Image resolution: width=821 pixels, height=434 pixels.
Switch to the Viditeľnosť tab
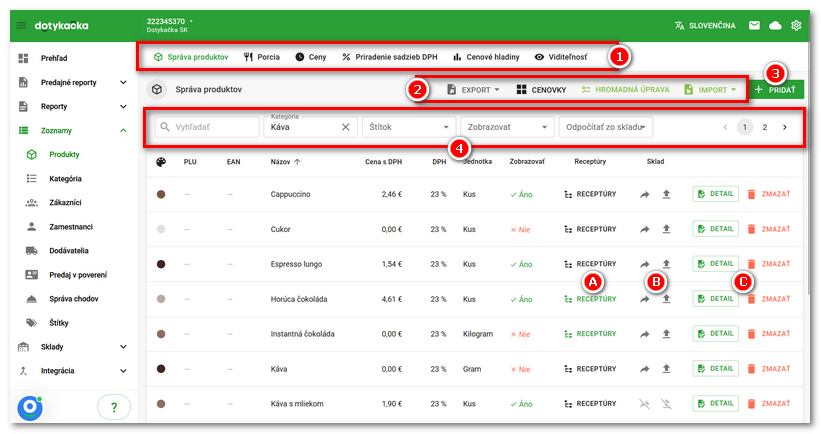pyautogui.click(x=561, y=57)
